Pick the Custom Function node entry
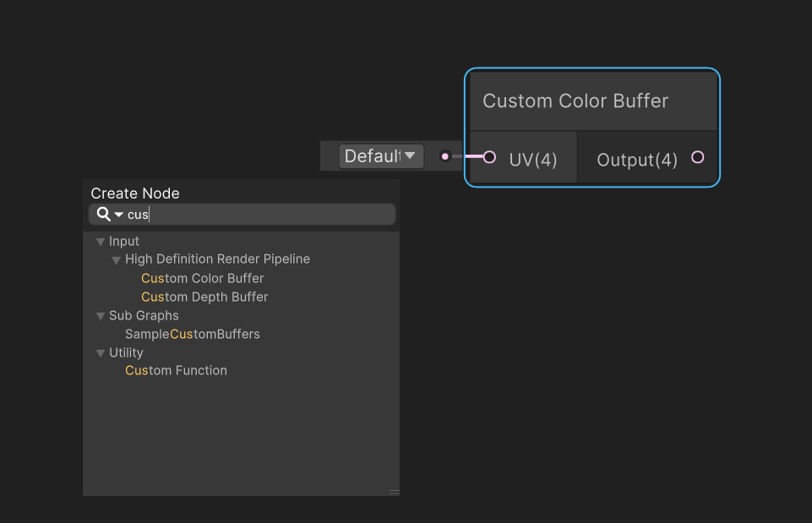The height and width of the screenshot is (523, 812). [176, 371]
